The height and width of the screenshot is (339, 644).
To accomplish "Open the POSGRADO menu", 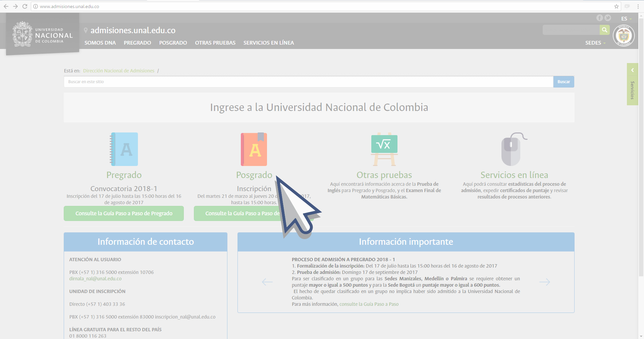I will (173, 43).
